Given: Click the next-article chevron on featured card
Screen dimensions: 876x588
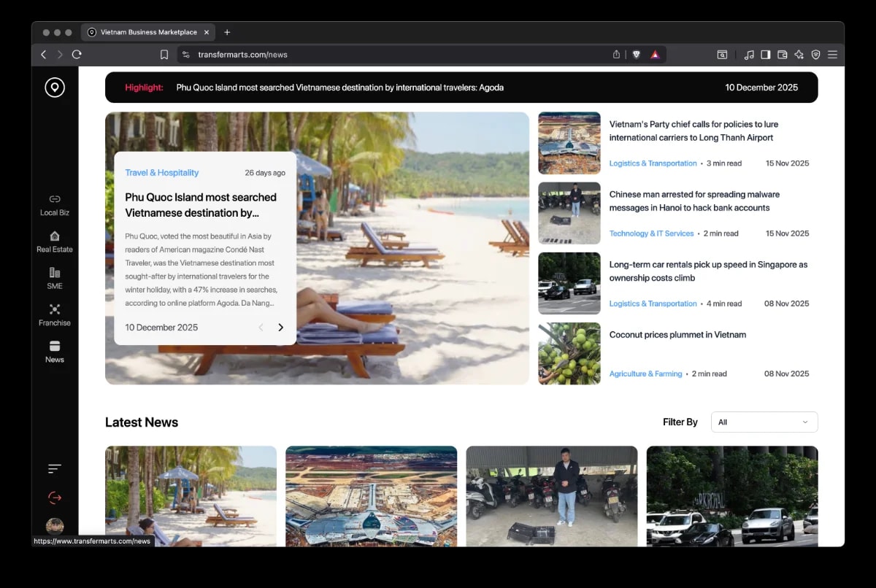Looking at the screenshot, I should click(280, 328).
